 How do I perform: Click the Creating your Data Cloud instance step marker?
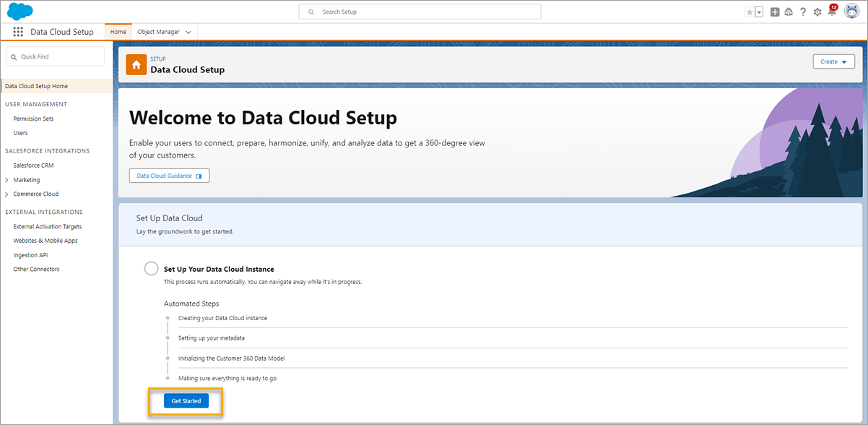pyautogui.click(x=167, y=317)
